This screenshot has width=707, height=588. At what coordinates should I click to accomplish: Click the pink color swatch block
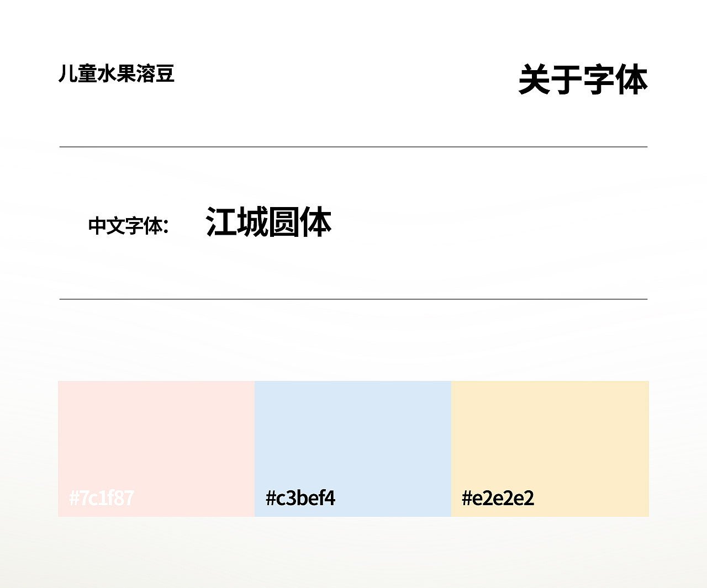pos(156,436)
